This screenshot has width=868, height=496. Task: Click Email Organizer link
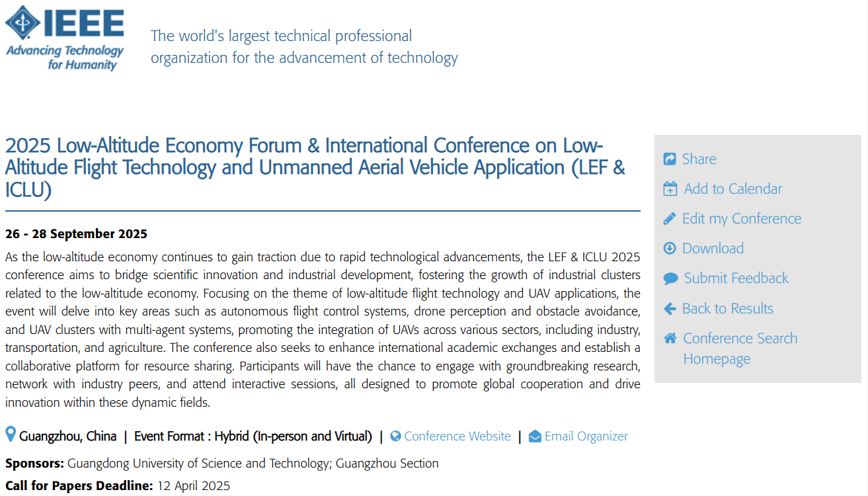click(x=586, y=436)
